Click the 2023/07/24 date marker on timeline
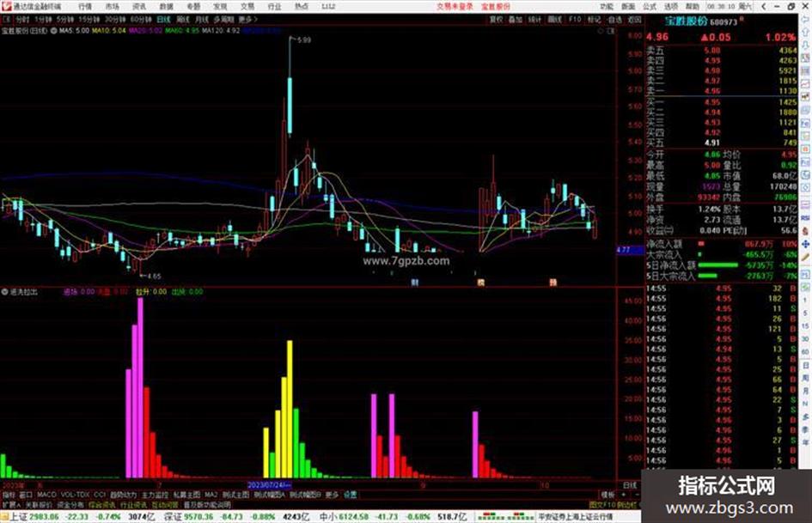 pyautogui.click(x=269, y=485)
